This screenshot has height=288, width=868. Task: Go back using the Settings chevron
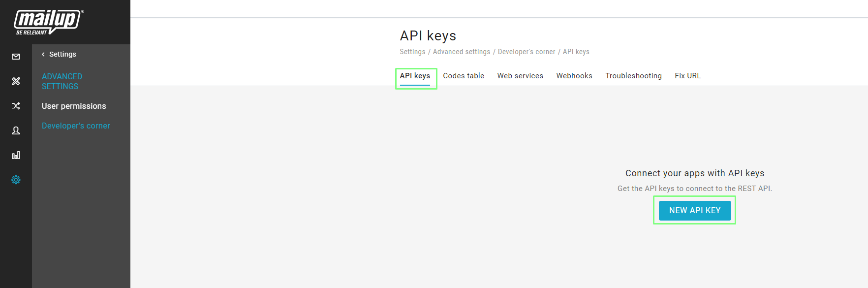tap(43, 54)
